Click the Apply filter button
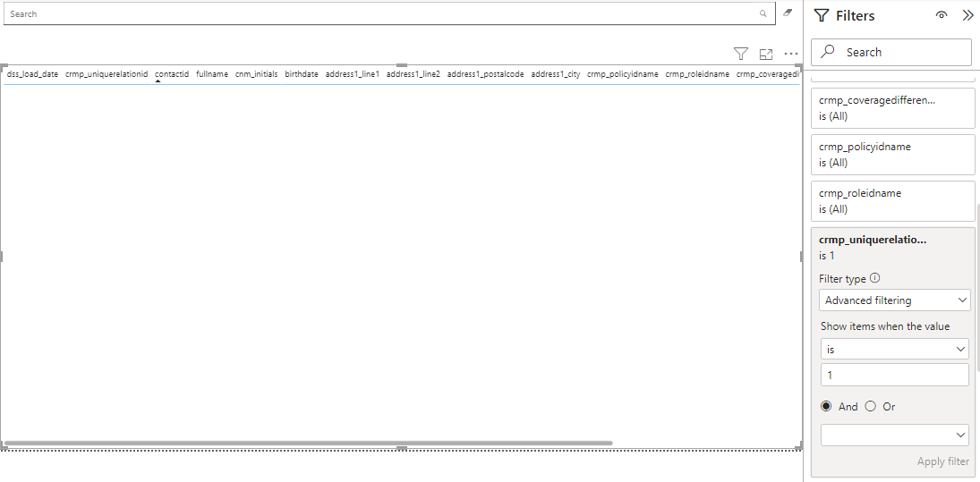The width and height of the screenshot is (980, 482). [943, 461]
